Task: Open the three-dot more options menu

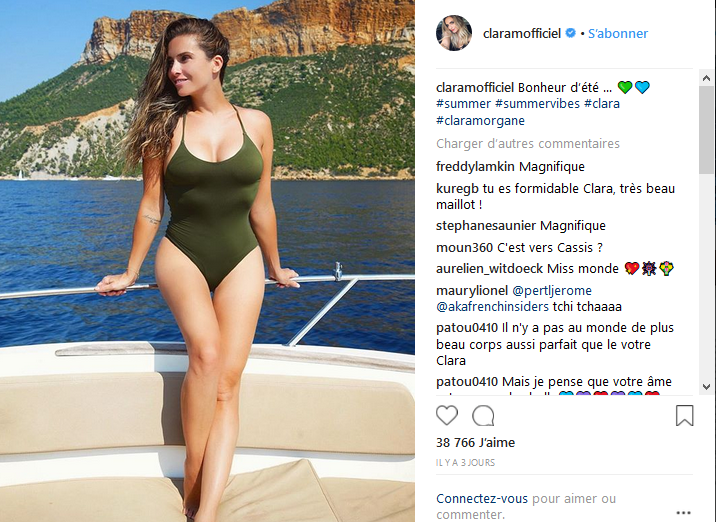Action: tap(684, 513)
